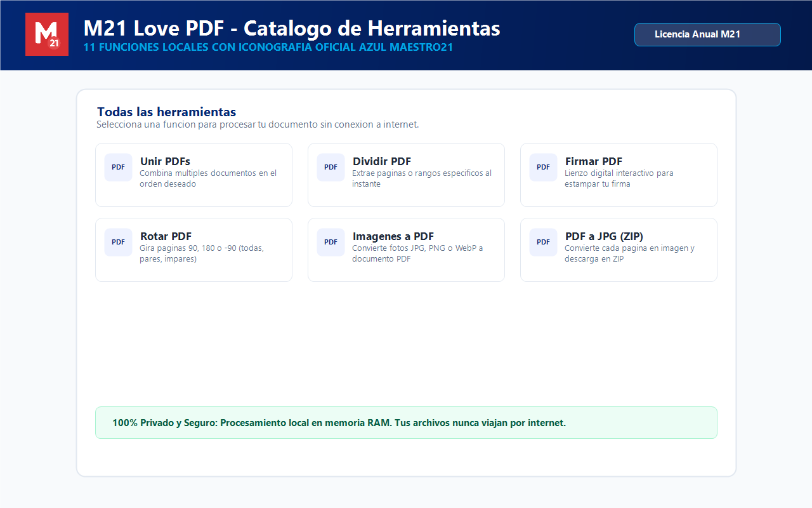Select the Dividir PDF tool title
The width and height of the screenshot is (812, 508).
coord(382,161)
